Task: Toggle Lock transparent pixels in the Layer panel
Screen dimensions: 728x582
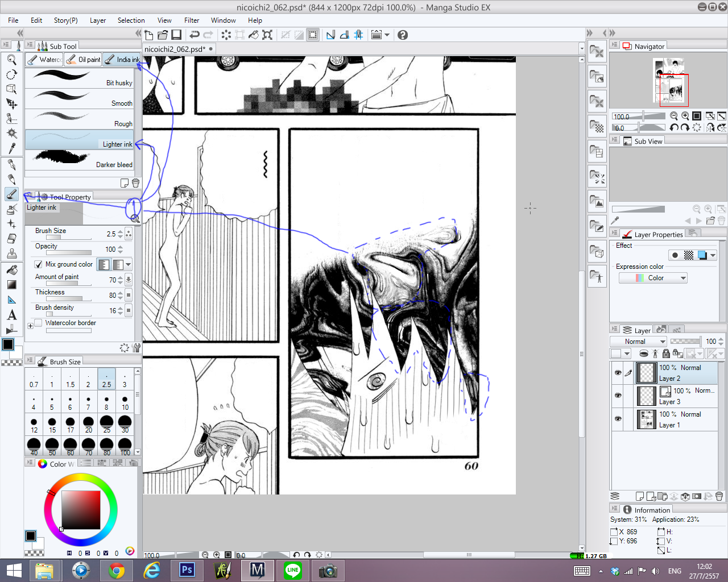Action: click(677, 354)
